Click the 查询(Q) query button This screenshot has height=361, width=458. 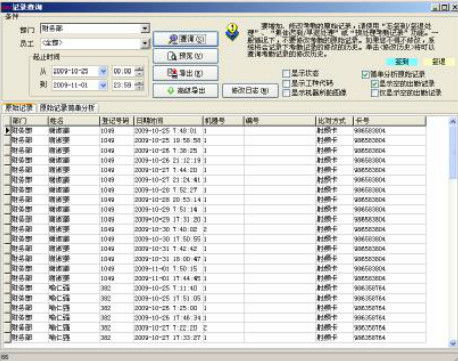click(x=185, y=39)
